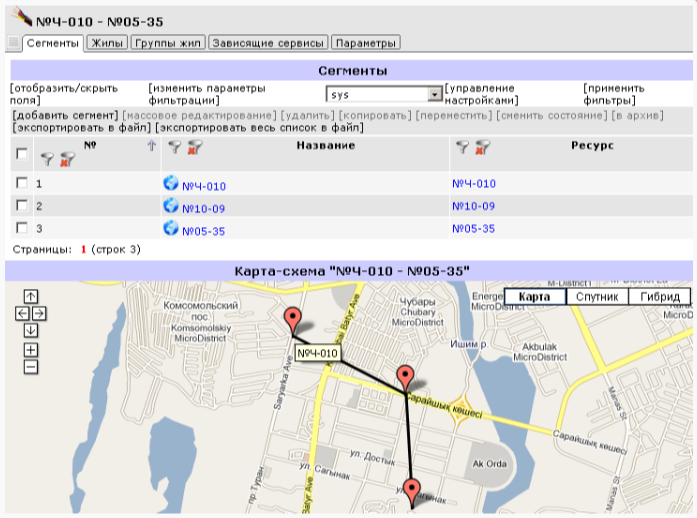
Task: Toggle sort arrow in № column header
Action: [x=152, y=145]
